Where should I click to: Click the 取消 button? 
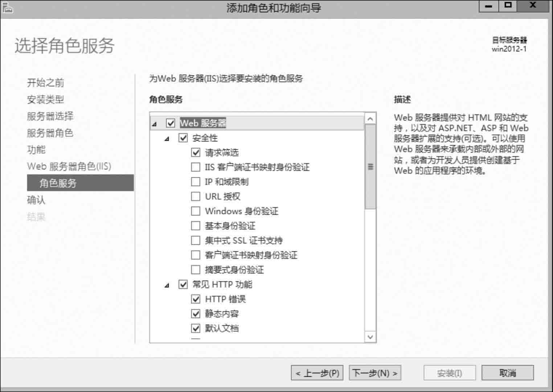508,373
